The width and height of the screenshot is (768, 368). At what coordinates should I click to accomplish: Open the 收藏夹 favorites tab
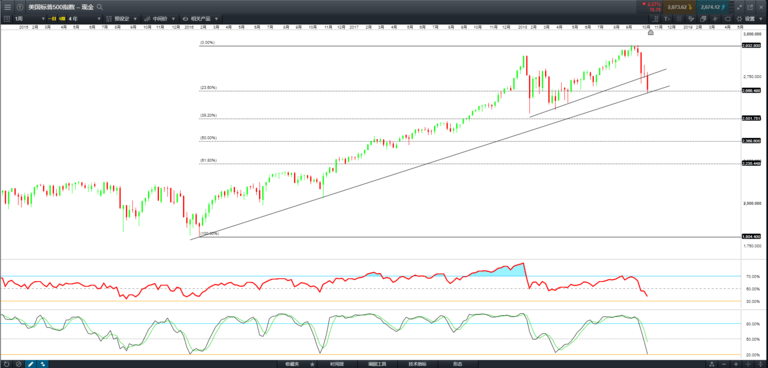(x=291, y=364)
